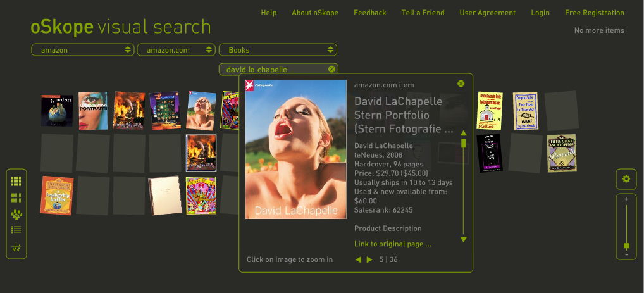Open white blue-bordered book thumbnail
Viewport: 644px width, 293px height.
525,111
